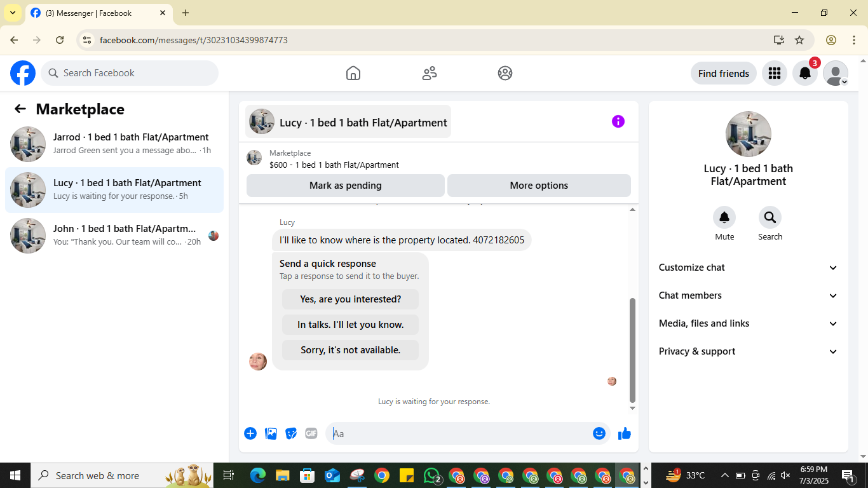
Task: Open the $600 Marketplace listing link
Action: [334, 165]
